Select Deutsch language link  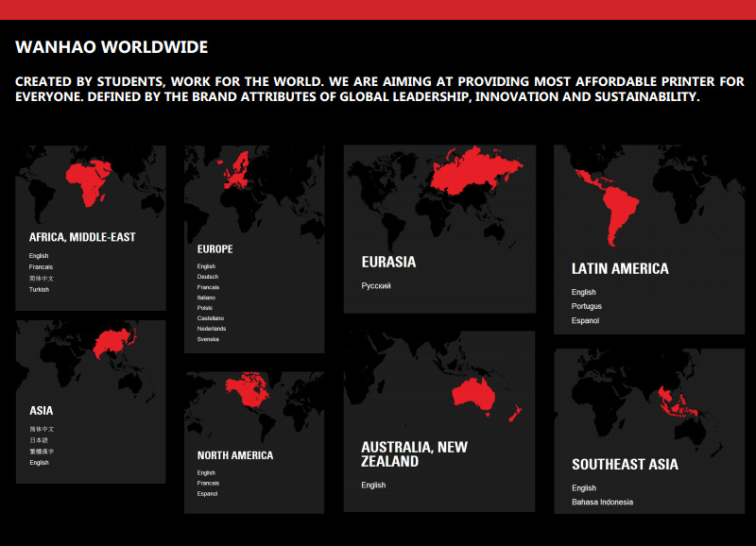pyautogui.click(x=208, y=277)
